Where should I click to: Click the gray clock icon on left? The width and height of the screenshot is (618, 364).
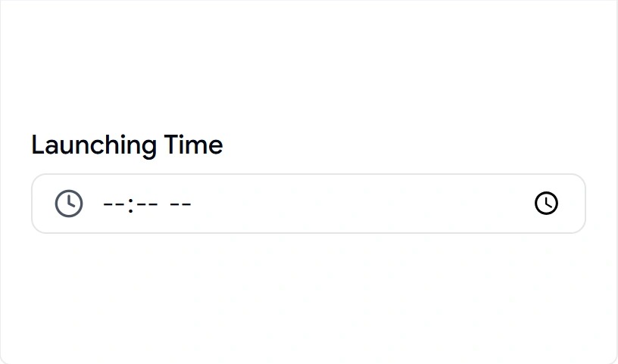[x=69, y=204]
